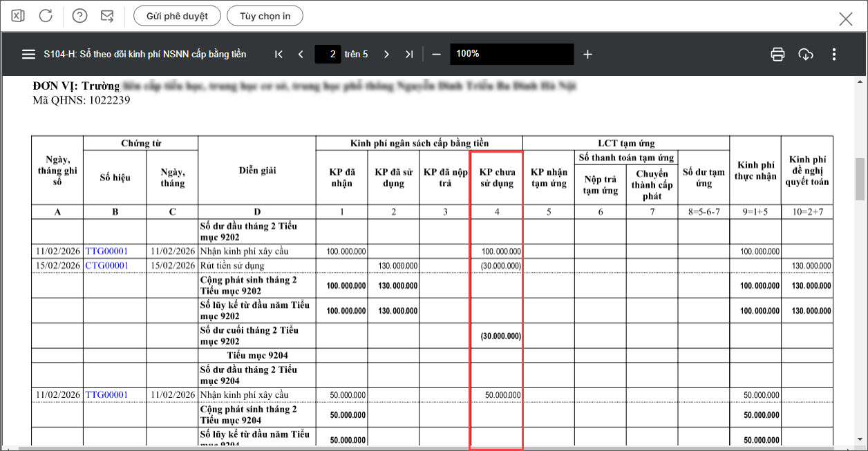Print the report using printer icon
Viewport: 868px width, 451px height.
point(777,54)
